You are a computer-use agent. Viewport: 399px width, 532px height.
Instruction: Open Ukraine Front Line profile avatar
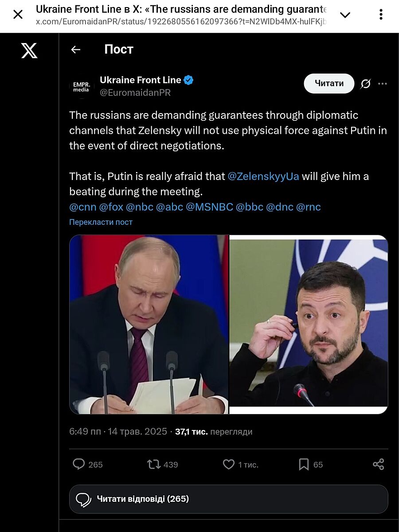81,86
